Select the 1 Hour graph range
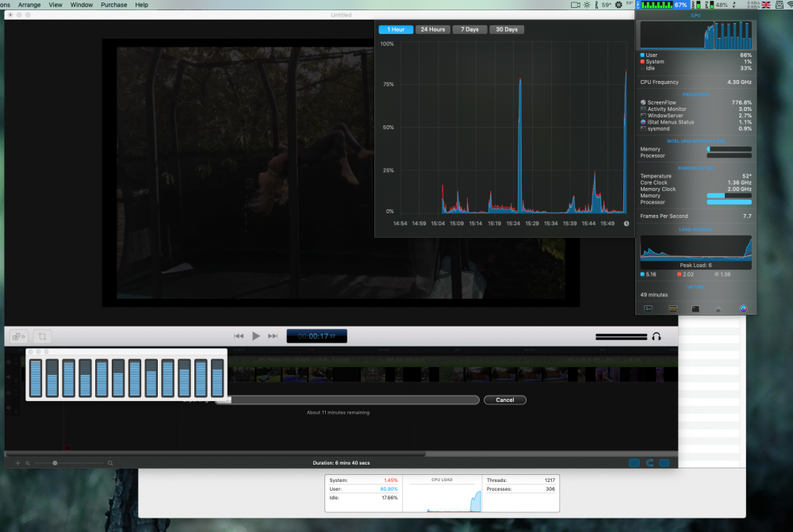Screen dimensions: 793x532 (396, 29)
